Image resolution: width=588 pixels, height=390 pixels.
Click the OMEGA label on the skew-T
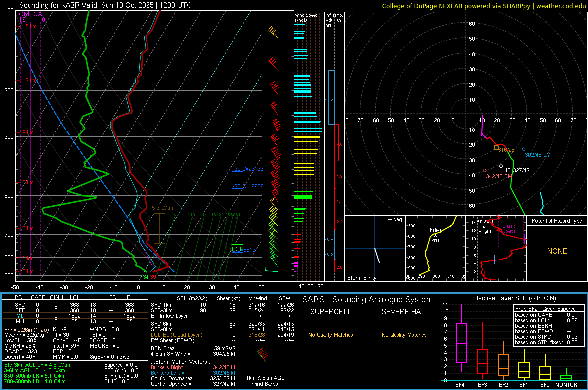click(31, 14)
